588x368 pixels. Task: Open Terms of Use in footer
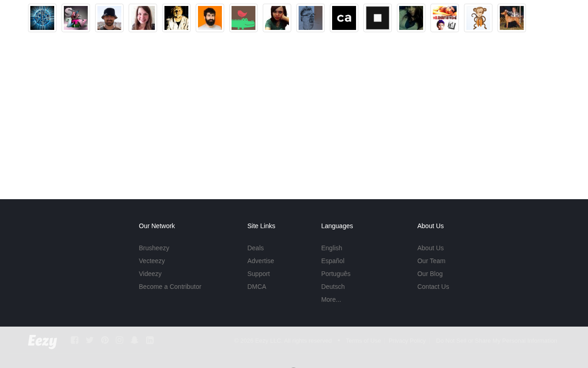(363, 341)
